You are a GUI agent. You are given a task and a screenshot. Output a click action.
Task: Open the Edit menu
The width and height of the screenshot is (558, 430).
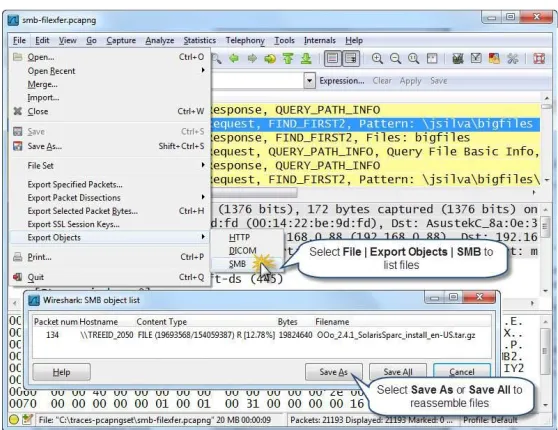tap(42, 41)
